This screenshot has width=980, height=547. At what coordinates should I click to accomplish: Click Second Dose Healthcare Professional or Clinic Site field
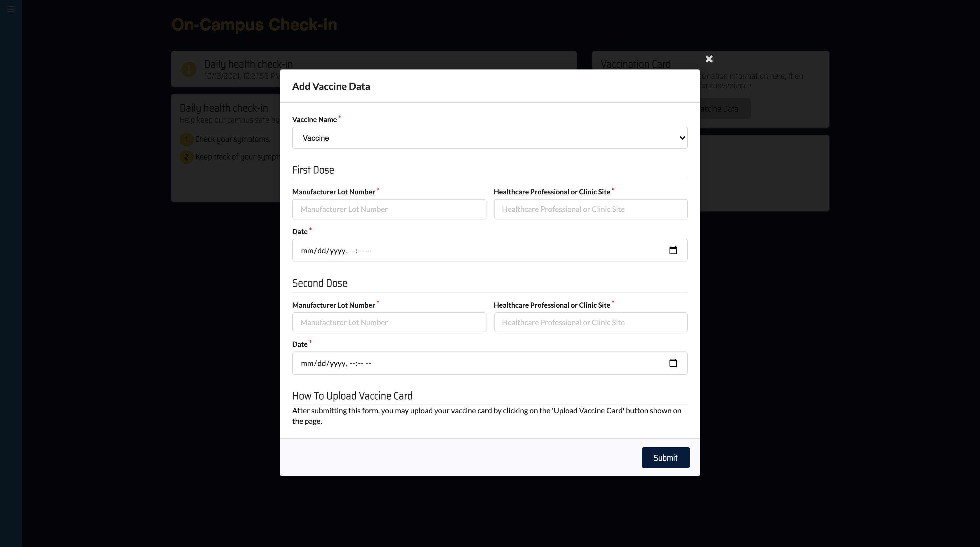590,323
